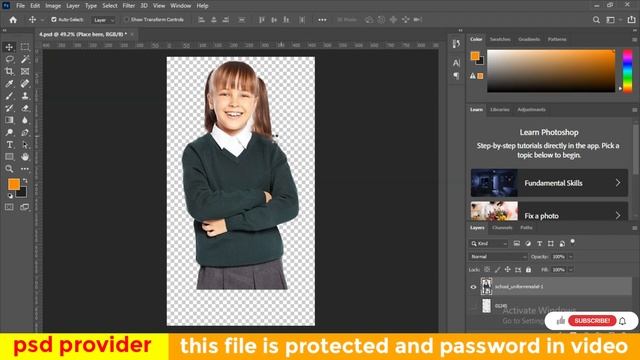Expand the Fix a photo chevron
The height and width of the screenshot is (360, 640).
[x=618, y=215]
